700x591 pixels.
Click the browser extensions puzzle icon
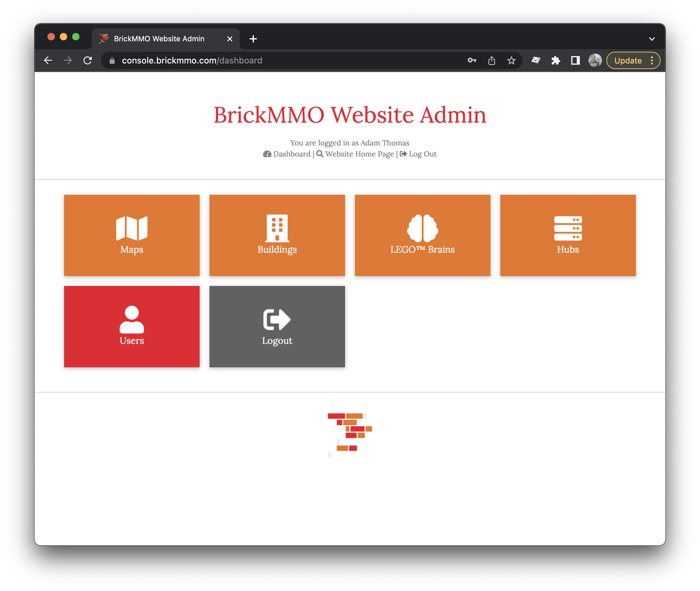click(556, 61)
